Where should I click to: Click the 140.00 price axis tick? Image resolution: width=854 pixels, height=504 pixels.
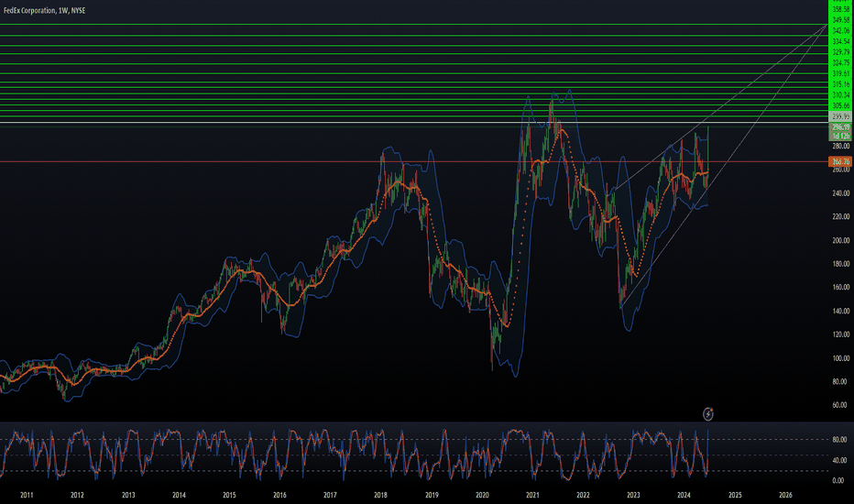coord(841,312)
